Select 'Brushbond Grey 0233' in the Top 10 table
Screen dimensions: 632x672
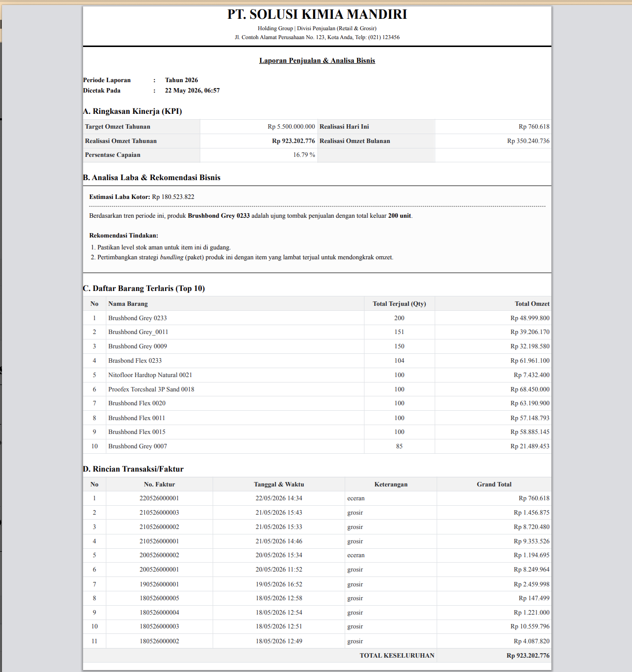click(x=137, y=318)
